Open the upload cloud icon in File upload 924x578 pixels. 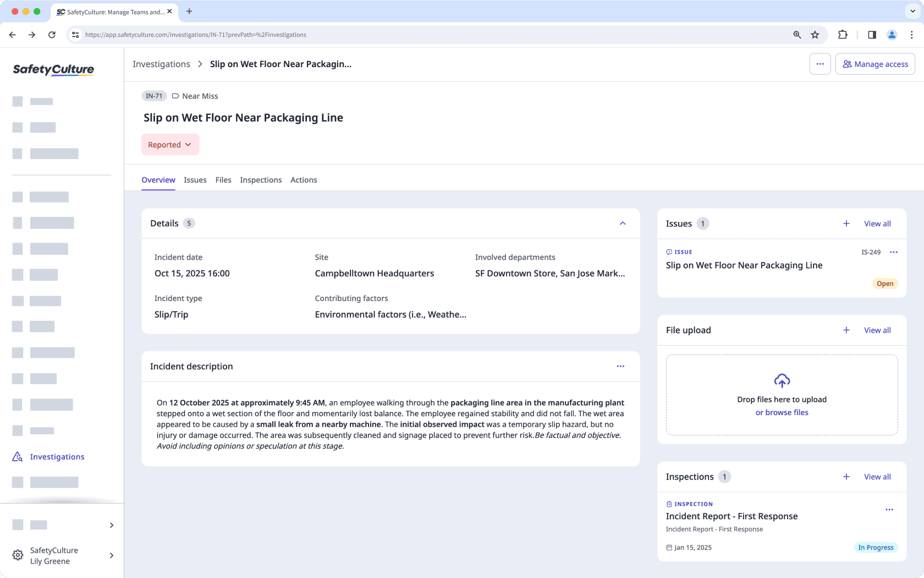(x=782, y=380)
